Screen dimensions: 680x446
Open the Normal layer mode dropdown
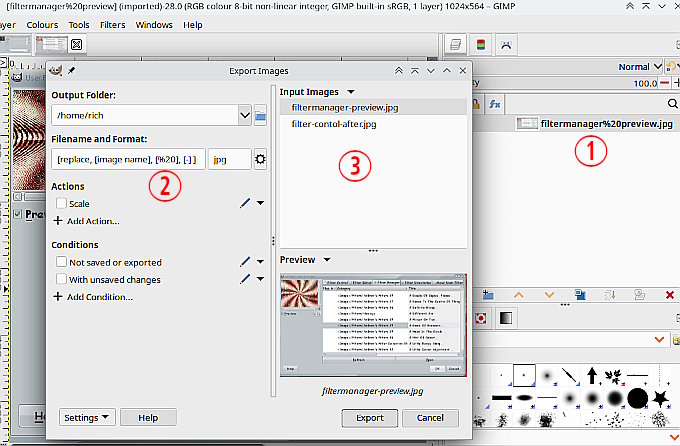[x=640, y=66]
